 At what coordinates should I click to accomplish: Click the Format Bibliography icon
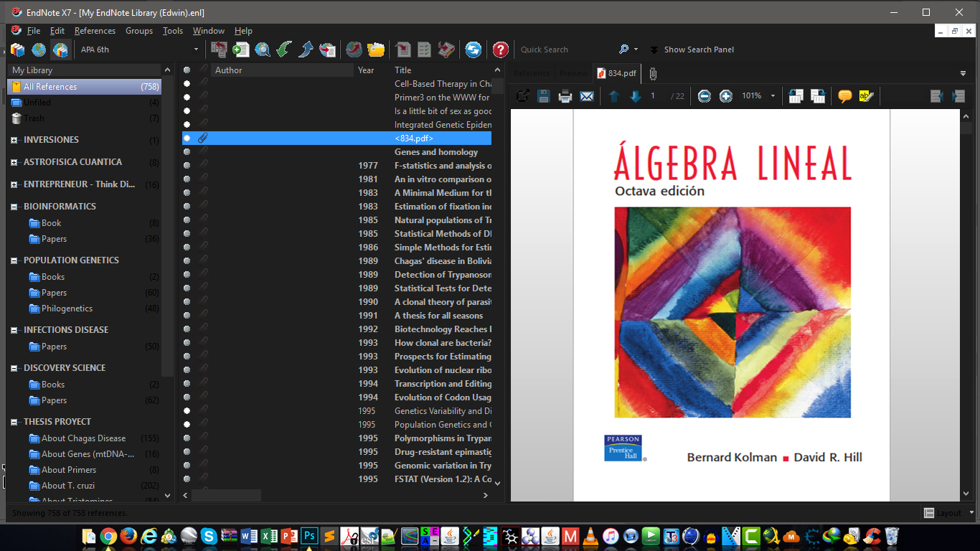point(424,50)
